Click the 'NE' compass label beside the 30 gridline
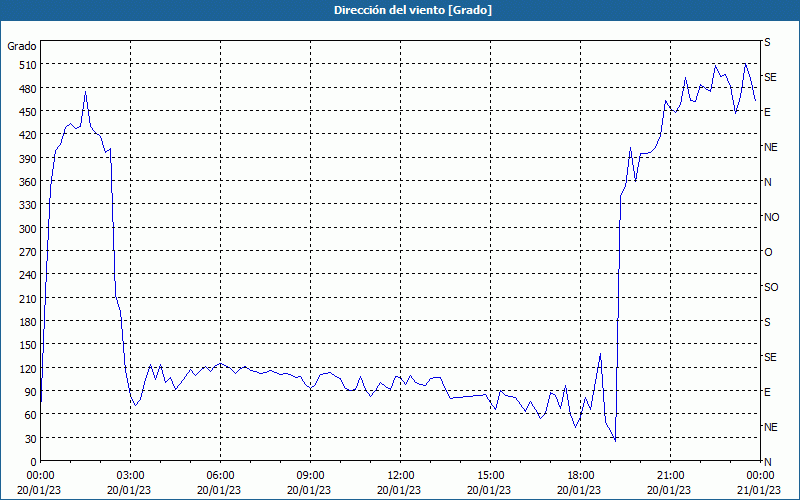Image resolution: width=800 pixels, height=500 pixels. (x=770, y=427)
